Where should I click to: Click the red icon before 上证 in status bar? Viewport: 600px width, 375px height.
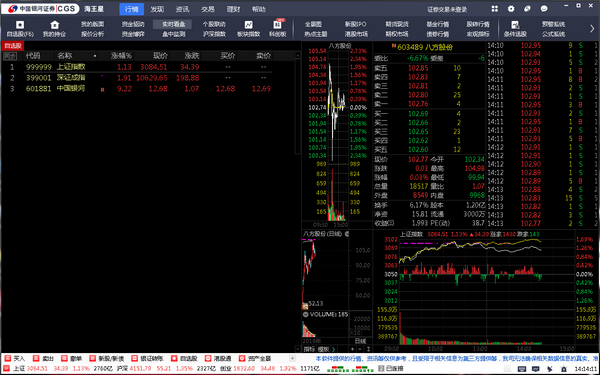click(x=7, y=368)
